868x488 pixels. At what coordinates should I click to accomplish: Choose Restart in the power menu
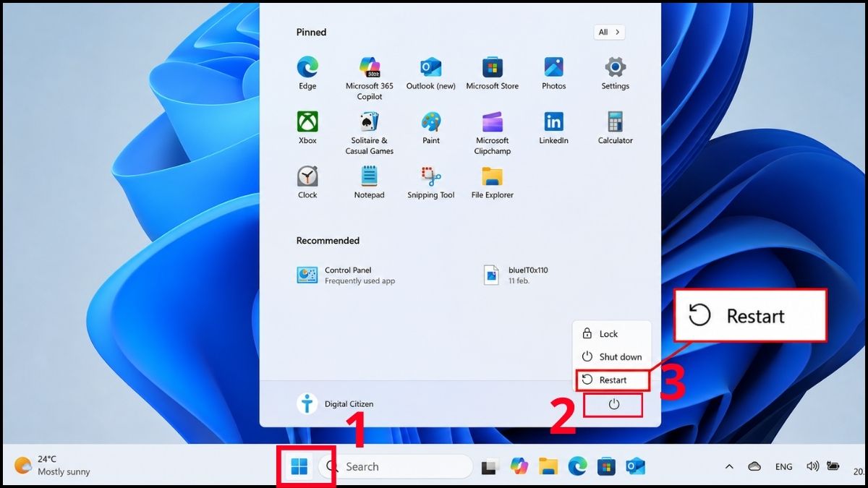click(612, 380)
